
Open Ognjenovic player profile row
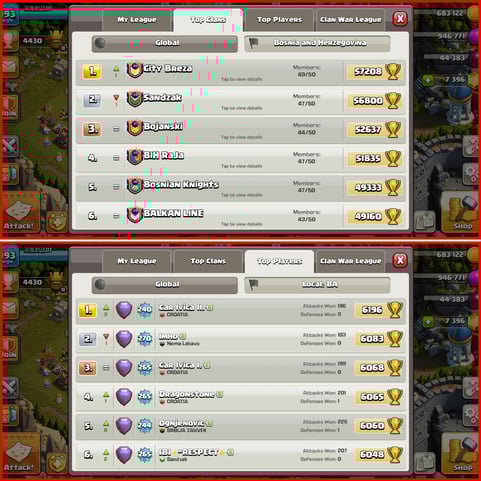click(x=241, y=426)
